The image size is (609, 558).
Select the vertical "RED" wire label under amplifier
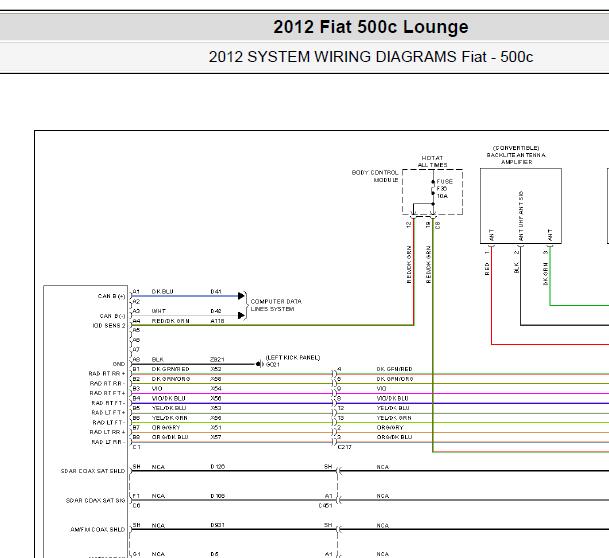[x=487, y=269]
